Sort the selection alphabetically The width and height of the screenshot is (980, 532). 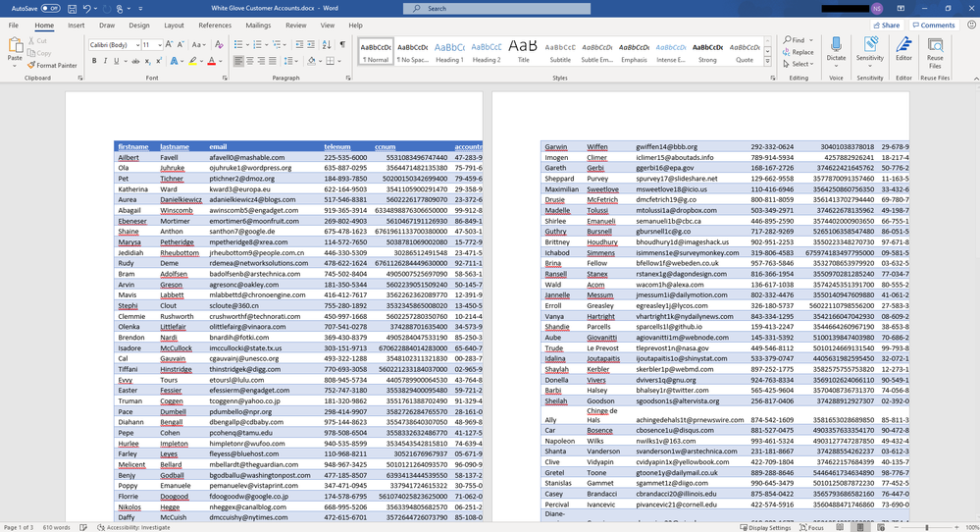tap(327, 45)
